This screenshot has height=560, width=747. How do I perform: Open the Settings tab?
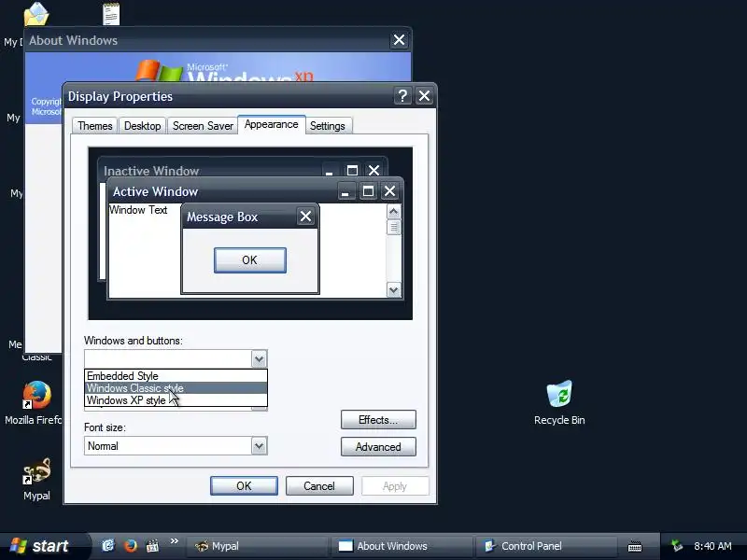[x=328, y=126]
